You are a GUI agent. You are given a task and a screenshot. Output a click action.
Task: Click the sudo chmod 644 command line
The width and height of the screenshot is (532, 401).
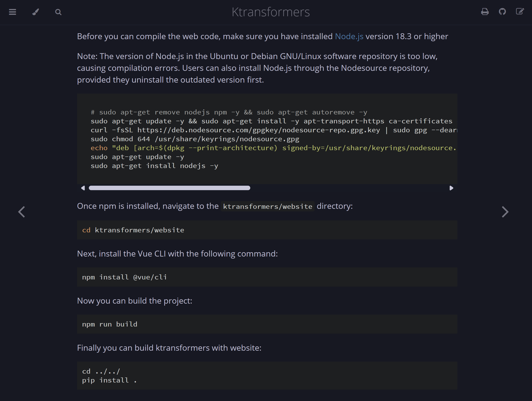(x=195, y=139)
